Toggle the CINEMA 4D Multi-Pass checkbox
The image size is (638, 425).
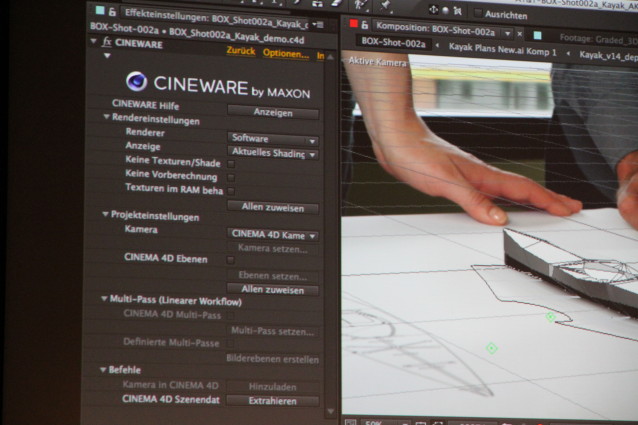(x=230, y=316)
